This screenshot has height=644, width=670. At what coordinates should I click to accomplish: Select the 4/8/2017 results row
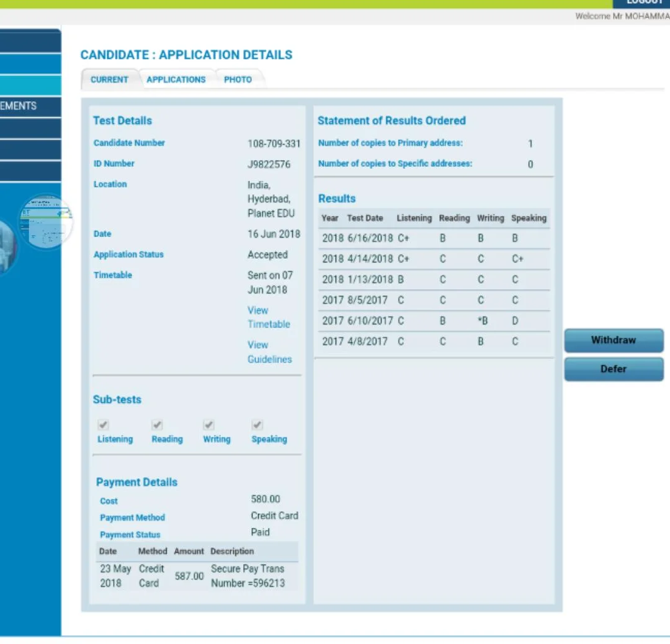coord(432,341)
